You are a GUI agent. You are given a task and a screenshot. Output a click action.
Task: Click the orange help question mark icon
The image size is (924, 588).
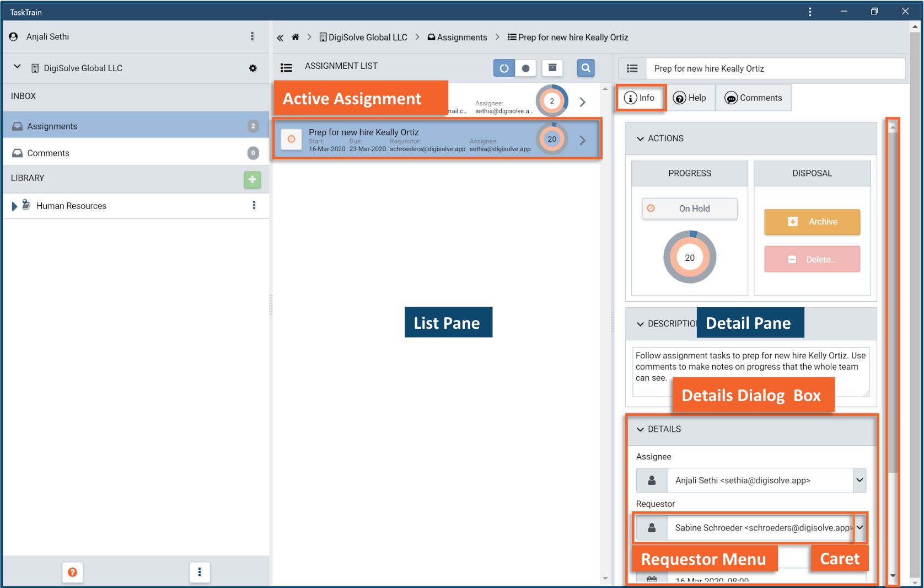click(72, 572)
